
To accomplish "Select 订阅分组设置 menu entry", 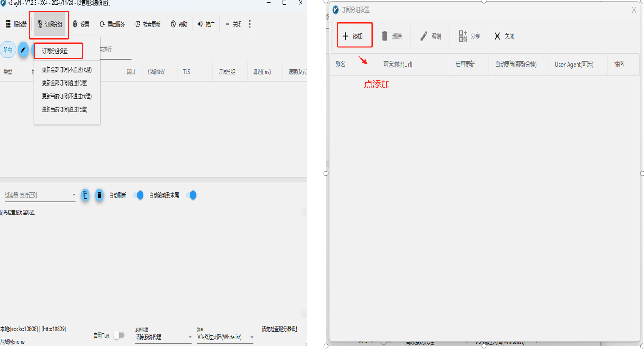I will pos(58,51).
